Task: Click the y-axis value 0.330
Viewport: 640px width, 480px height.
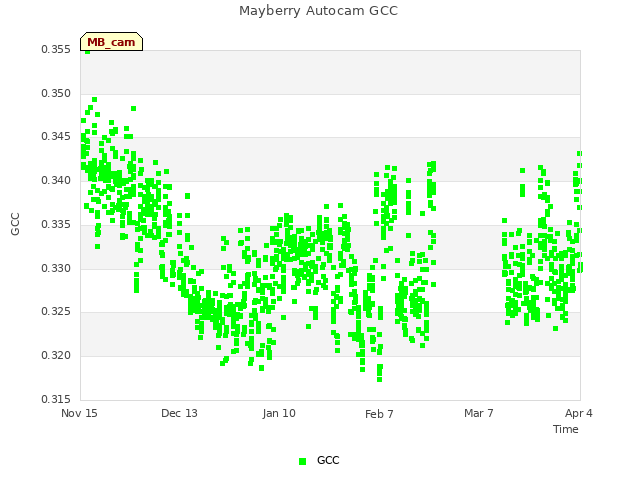Action: 56,269
